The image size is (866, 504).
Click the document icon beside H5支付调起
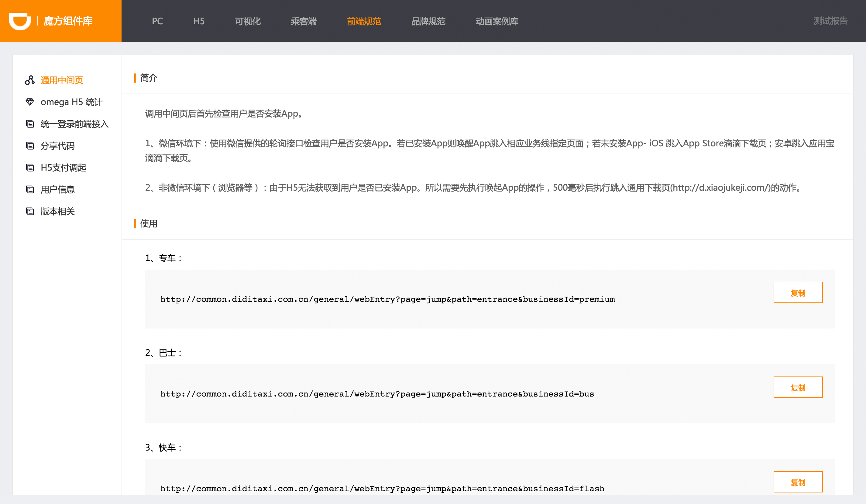pyautogui.click(x=29, y=168)
